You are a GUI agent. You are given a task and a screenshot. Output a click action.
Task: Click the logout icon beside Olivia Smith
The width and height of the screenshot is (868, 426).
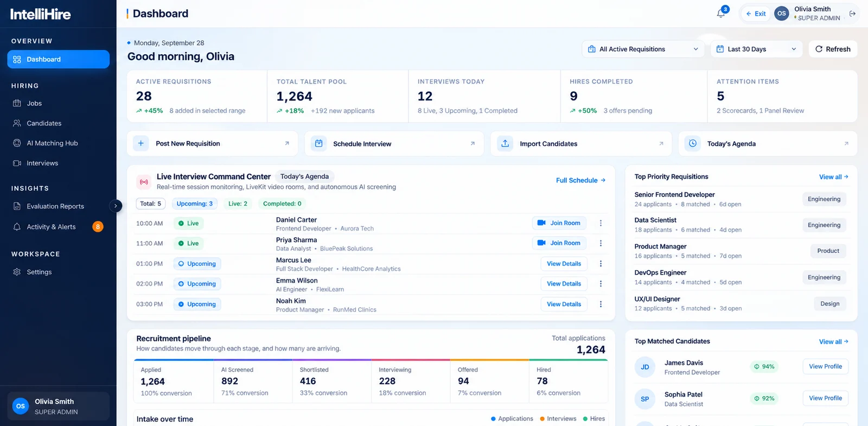point(852,14)
